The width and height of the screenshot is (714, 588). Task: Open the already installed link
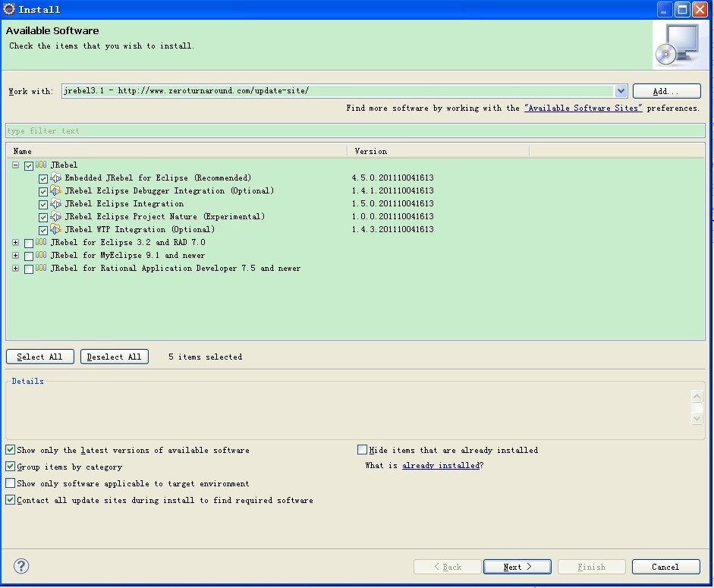pyautogui.click(x=441, y=465)
